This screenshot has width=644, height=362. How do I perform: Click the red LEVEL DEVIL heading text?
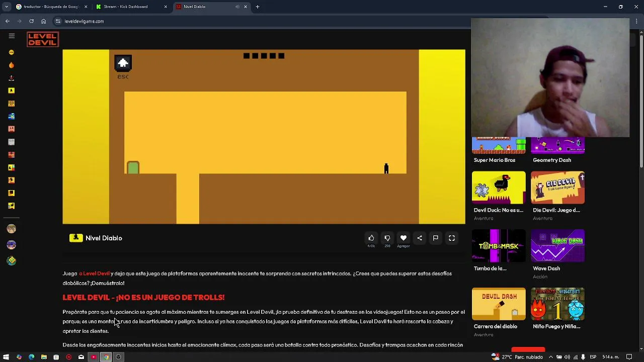[x=143, y=298]
